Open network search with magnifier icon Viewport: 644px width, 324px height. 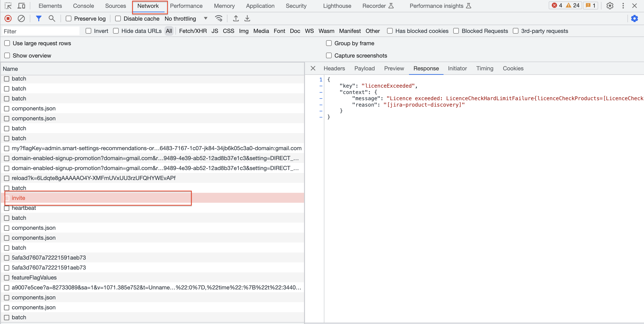pyautogui.click(x=52, y=18)
